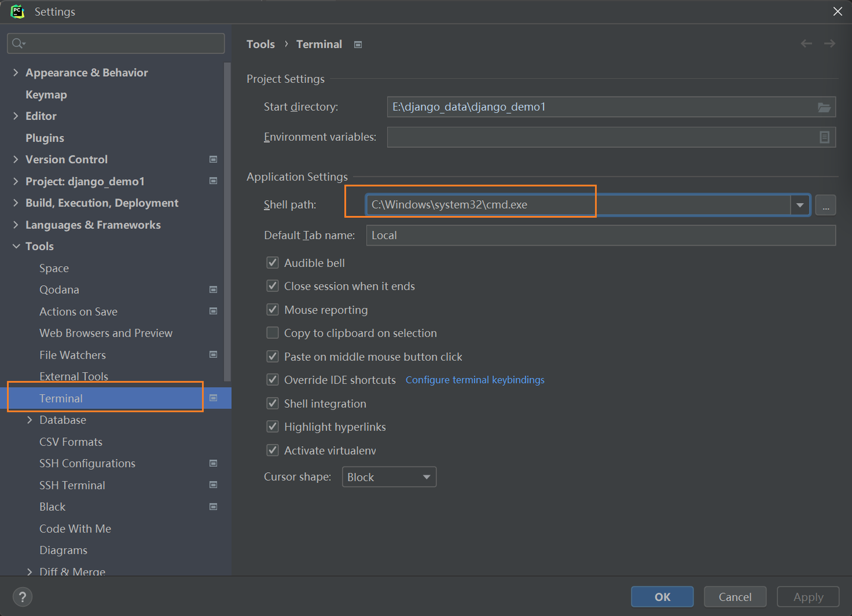Open Shell path dropdown arrow
Screen dimensions: 852x616
point(800,205)
